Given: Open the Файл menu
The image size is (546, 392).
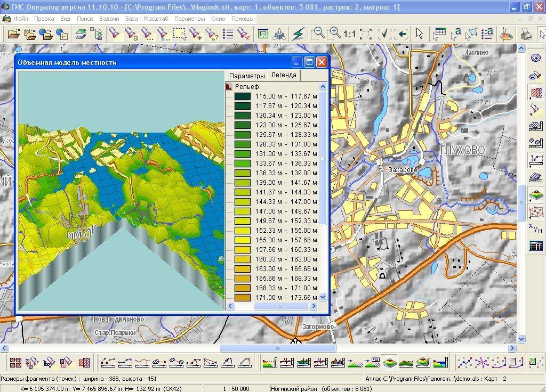Looking at the screenshot, I should (21, 19).
